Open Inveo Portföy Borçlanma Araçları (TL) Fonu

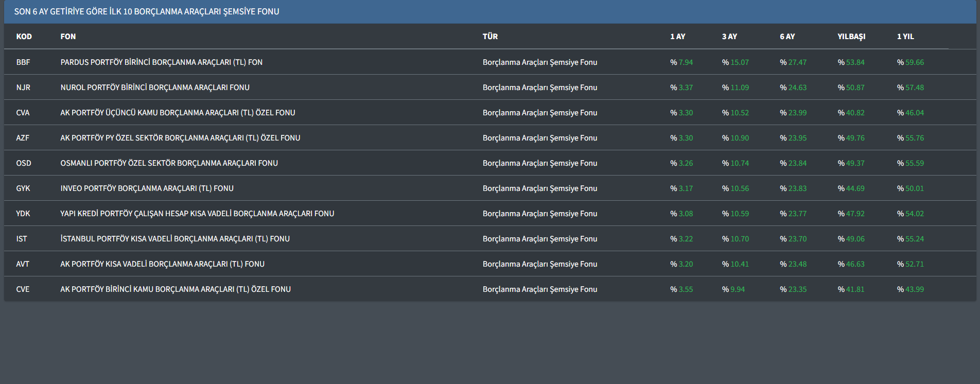pyautogui.click(x=147, y=188)
